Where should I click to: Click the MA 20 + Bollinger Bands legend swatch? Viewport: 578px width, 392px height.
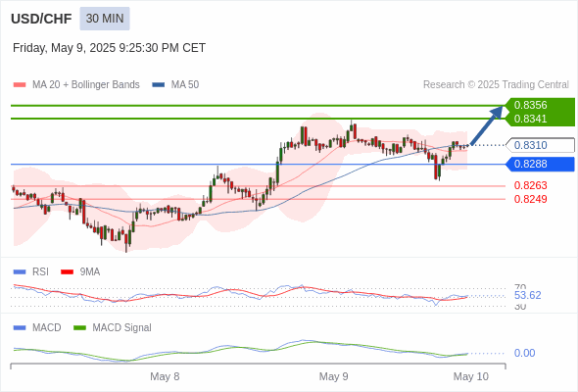coord(20,85)
